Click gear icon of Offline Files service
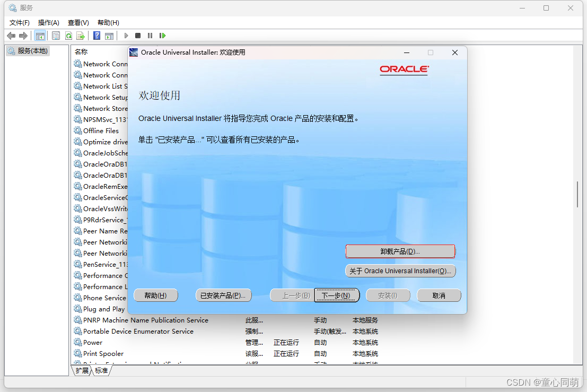 tap(78, 130)
